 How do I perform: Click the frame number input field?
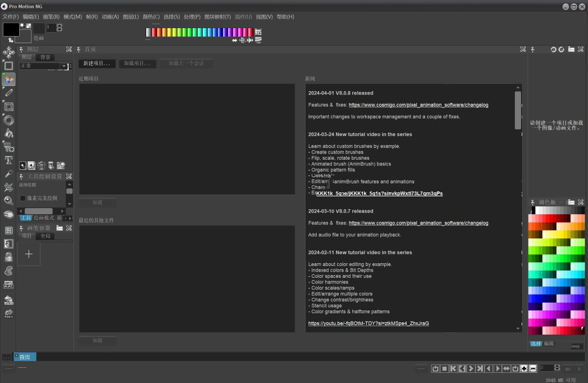[x=546, y=368]
